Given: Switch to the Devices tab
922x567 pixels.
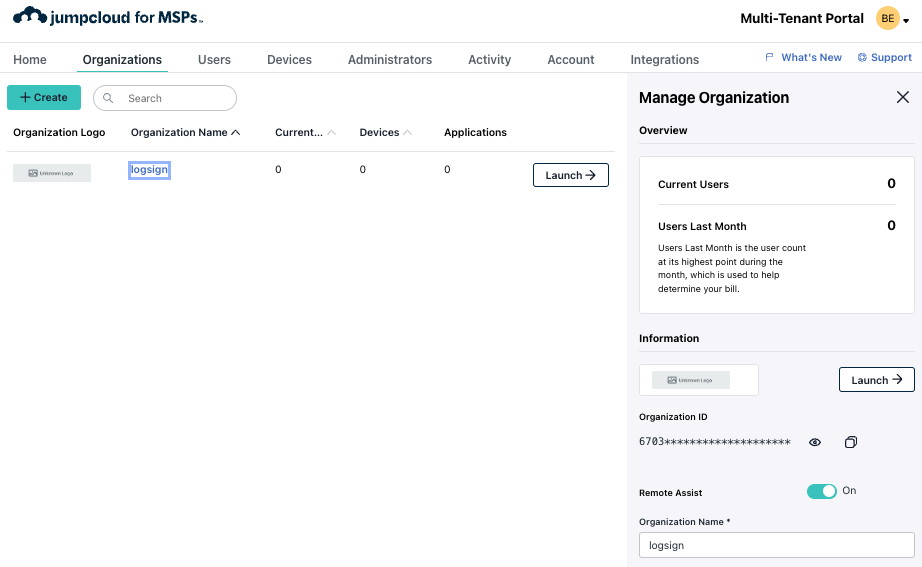Looking at the screenshot, I should 289,59.
